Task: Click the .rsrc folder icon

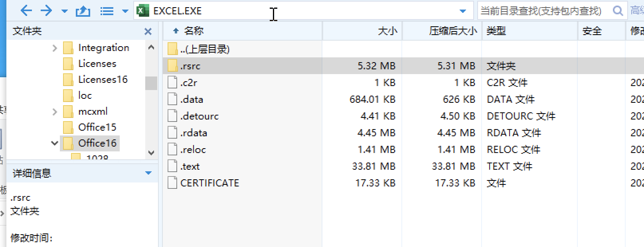Action: (172, 66)
